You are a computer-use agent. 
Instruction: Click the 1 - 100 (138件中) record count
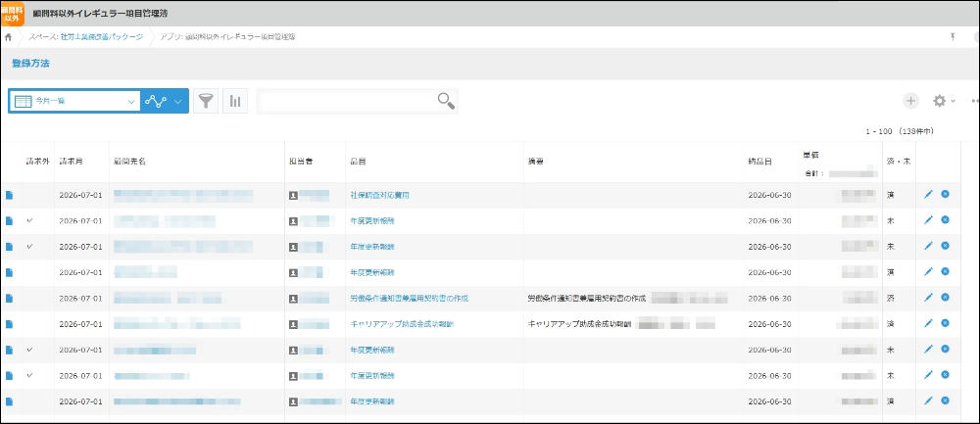click(900, 132)
